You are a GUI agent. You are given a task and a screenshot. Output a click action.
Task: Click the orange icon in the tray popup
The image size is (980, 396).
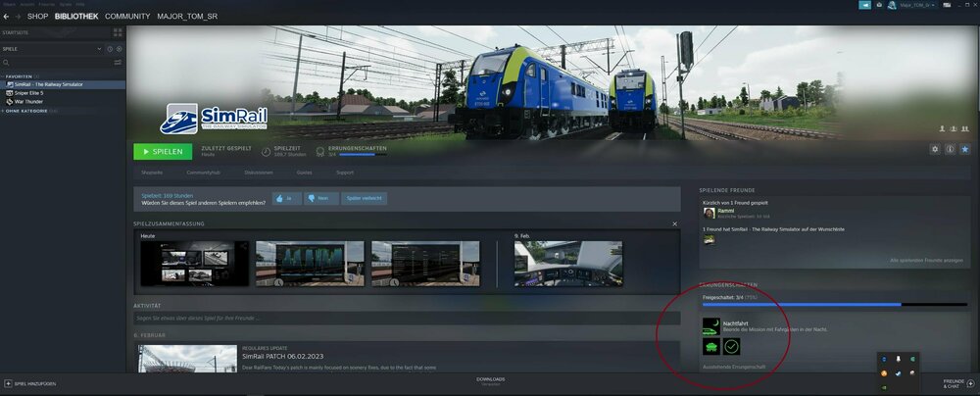tap(884, 372)
